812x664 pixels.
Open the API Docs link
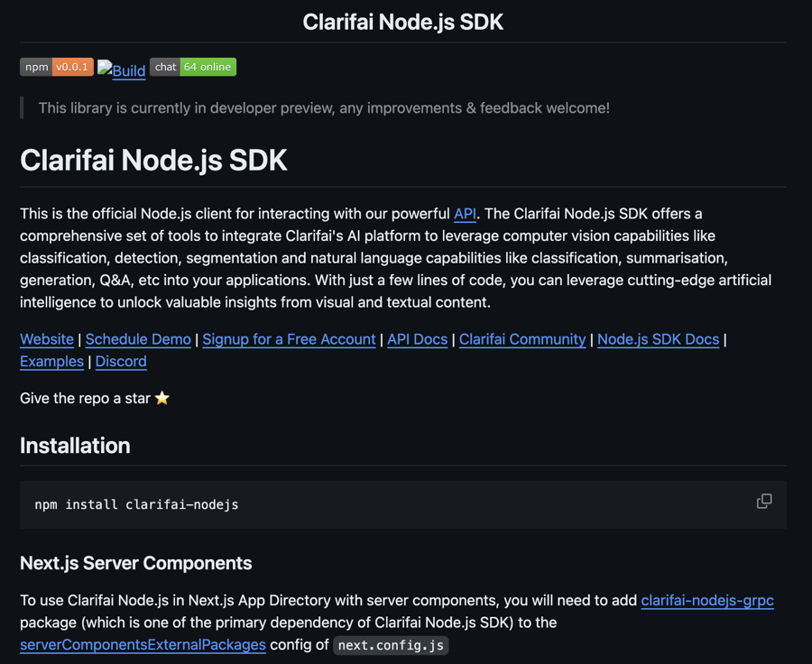(417, 339)
